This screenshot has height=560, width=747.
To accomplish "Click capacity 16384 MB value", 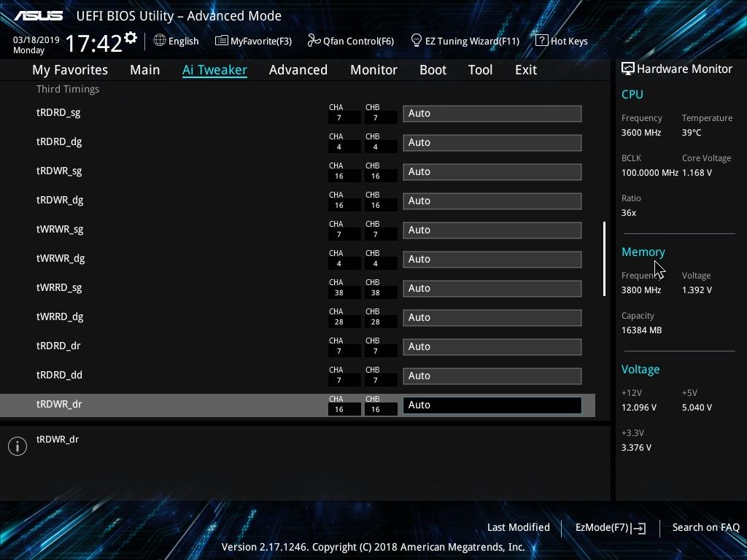I will point(641,330).
